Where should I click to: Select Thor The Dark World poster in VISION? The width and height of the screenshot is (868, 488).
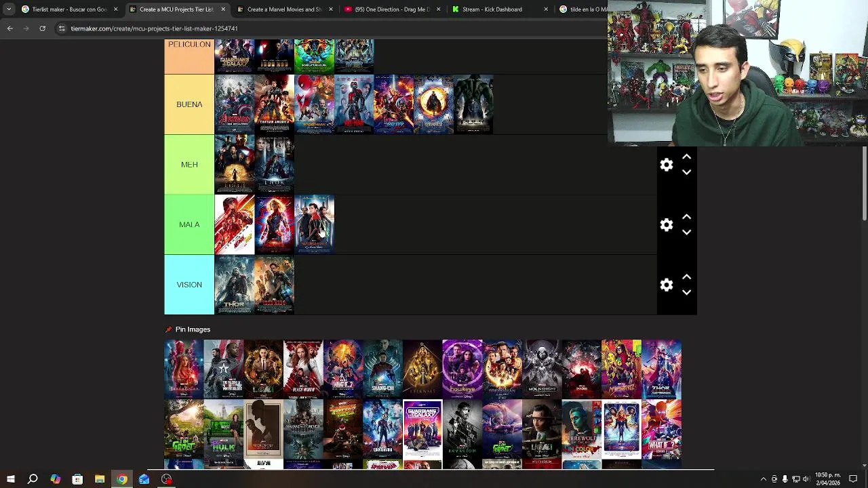[235, 285]
